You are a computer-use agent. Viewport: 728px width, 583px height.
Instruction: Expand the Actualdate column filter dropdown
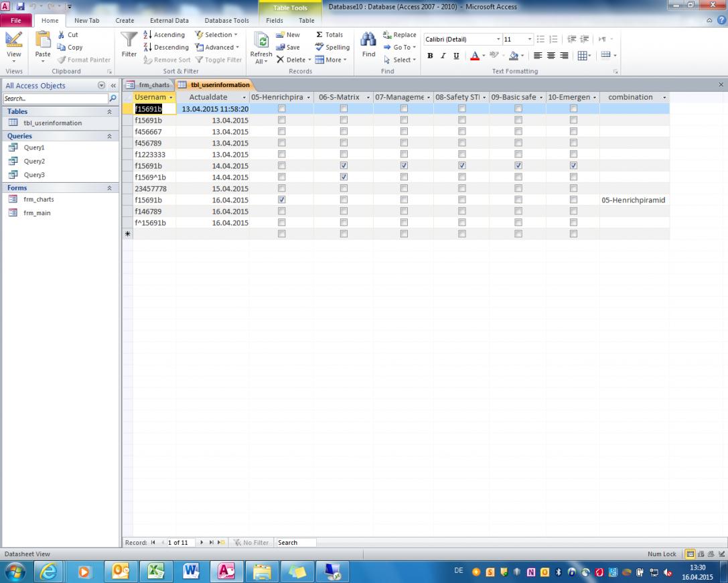pos(244,98)
